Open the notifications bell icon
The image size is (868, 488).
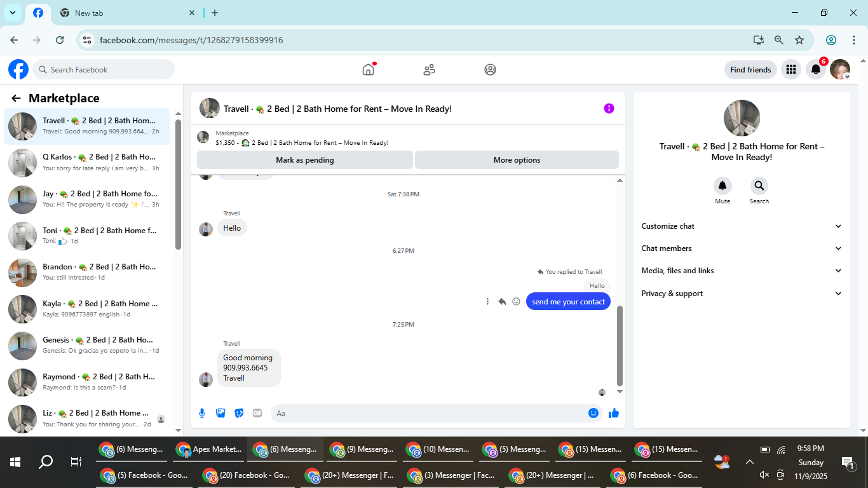[816, 69]
